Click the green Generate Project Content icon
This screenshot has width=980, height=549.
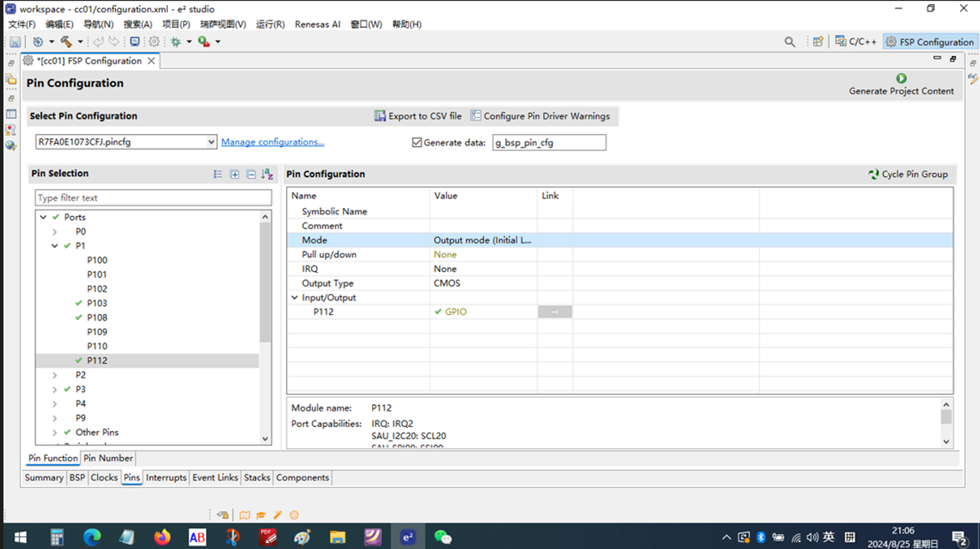[901, 78]
